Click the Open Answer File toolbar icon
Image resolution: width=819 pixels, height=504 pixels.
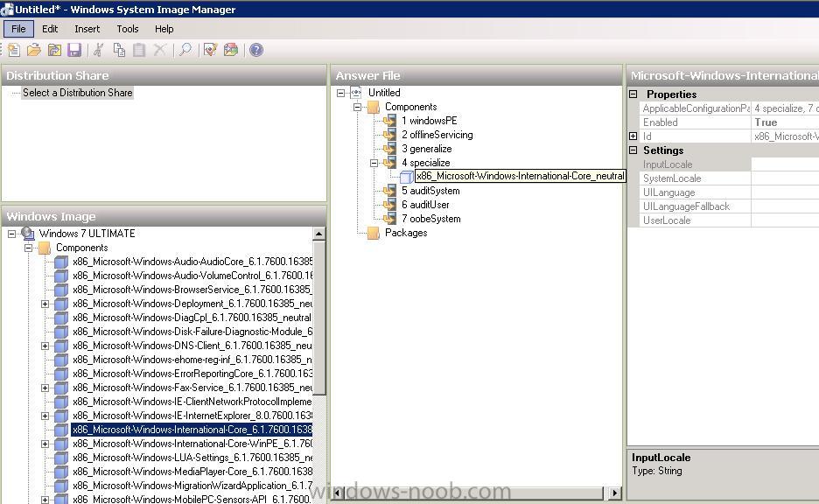tap(34, 50)
